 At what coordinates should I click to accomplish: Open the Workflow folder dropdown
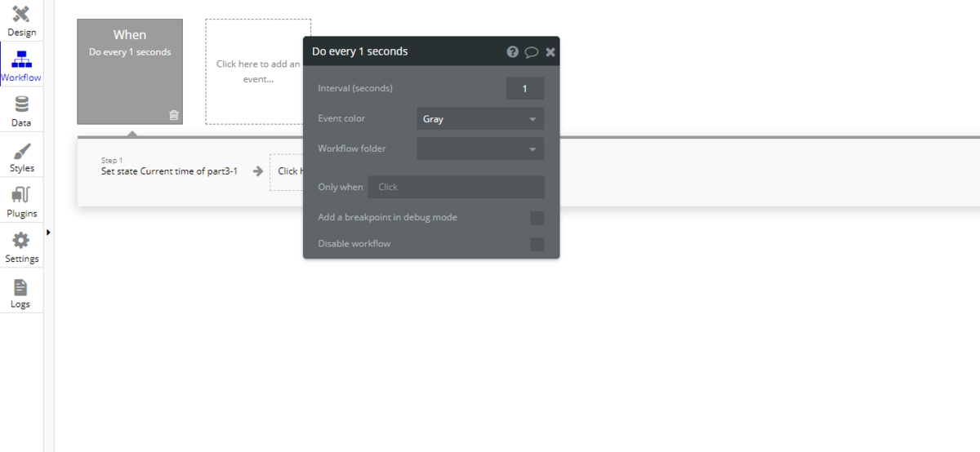(480, 148)
